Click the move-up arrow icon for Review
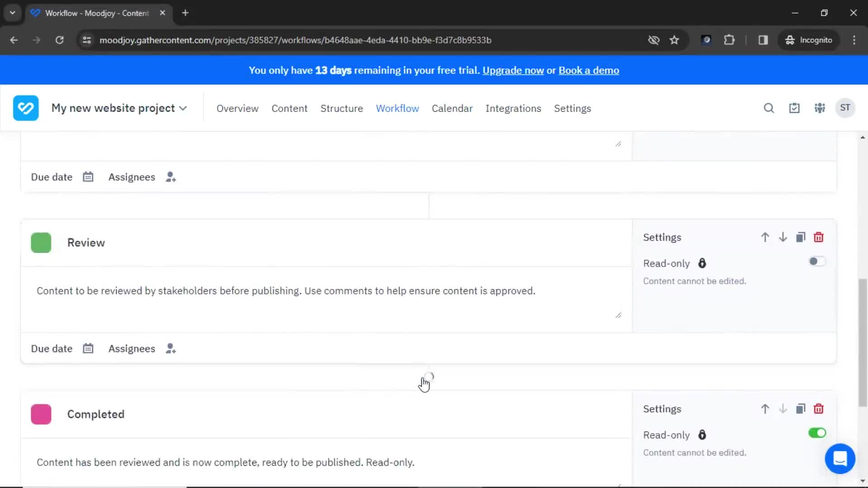868x488 pixels. [765, 237]
